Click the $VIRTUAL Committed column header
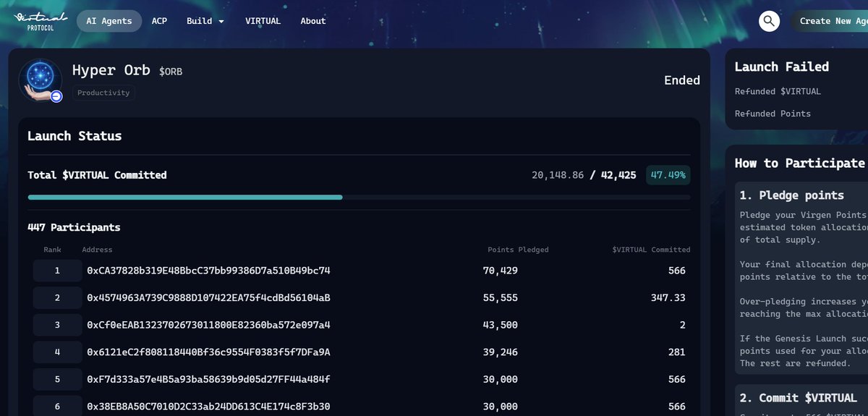 point(651,250)
